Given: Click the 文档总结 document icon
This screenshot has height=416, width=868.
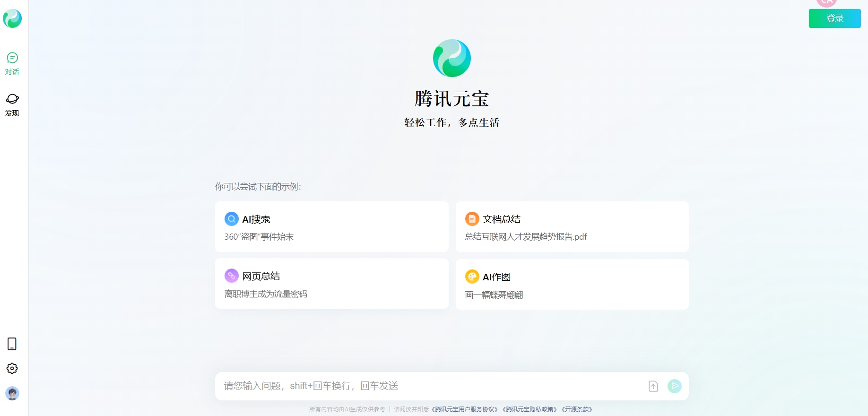Looking at the screenshot, I should [472, 219].
